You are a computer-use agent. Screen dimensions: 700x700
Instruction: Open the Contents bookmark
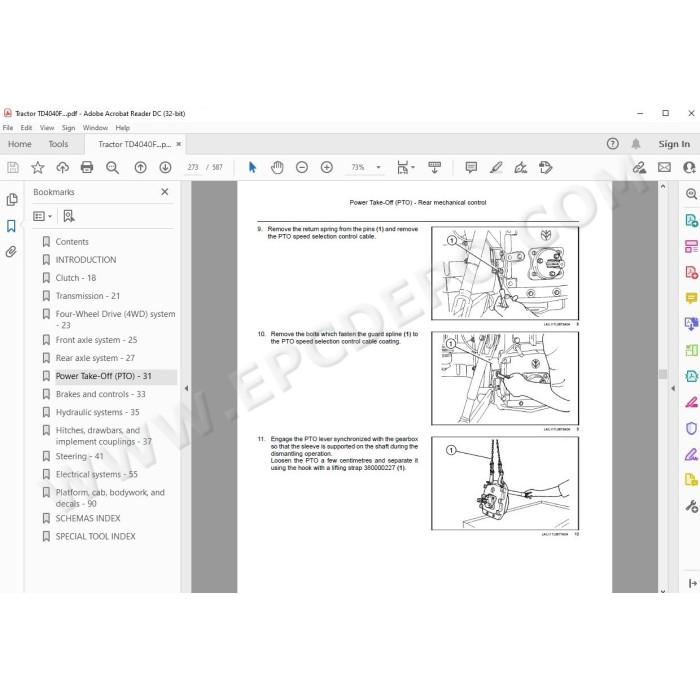tap(72, 242)
